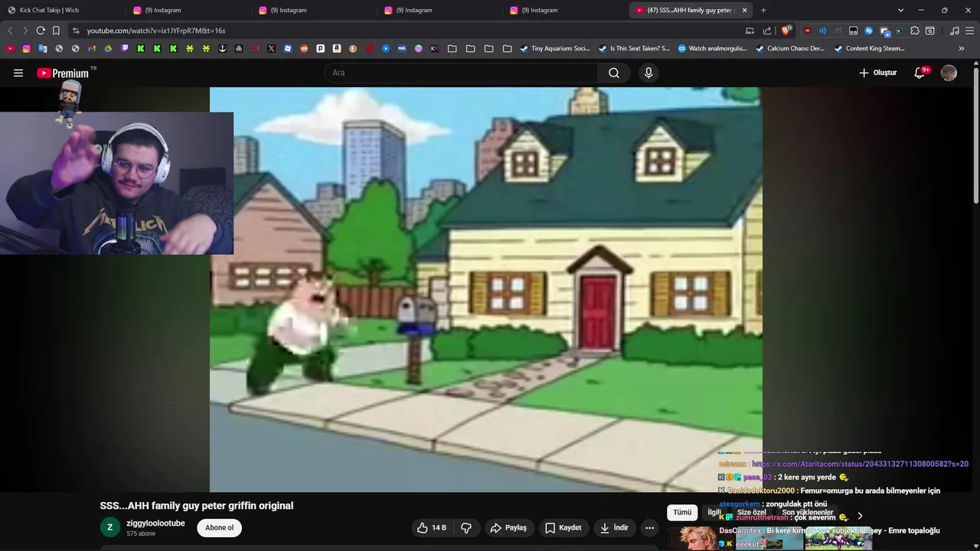Open Tiny Aquarium bookmark
The height and width of the screenshot is (551, 980).
click(554, 48)
